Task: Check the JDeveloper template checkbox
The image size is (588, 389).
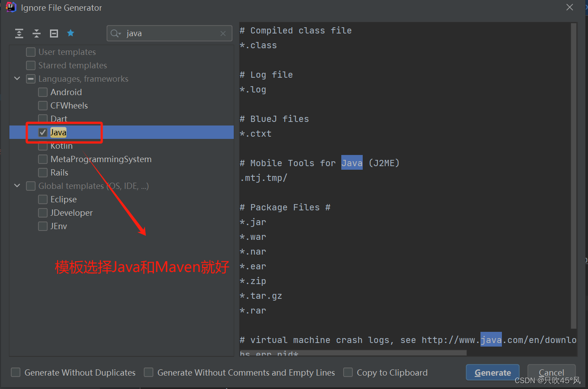Action: pyautogui.click(x=43, y=213)
